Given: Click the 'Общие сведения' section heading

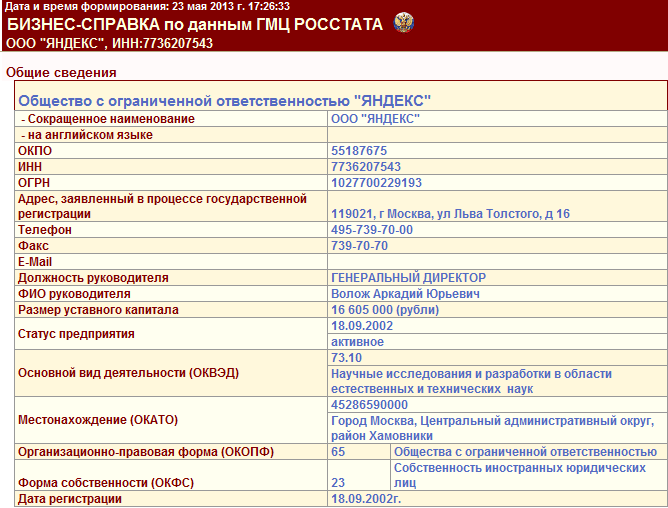Looking at the screenshot, I should [x=61, y=72].
